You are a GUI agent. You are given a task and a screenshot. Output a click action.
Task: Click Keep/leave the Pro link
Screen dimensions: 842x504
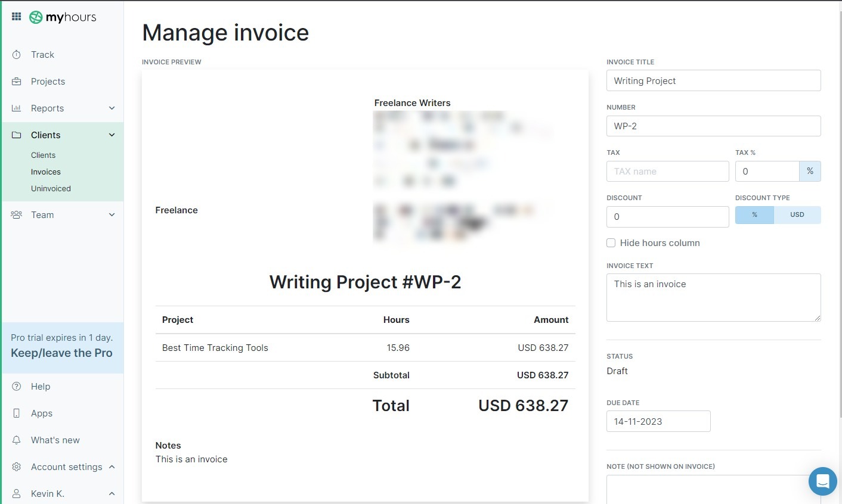61,353
